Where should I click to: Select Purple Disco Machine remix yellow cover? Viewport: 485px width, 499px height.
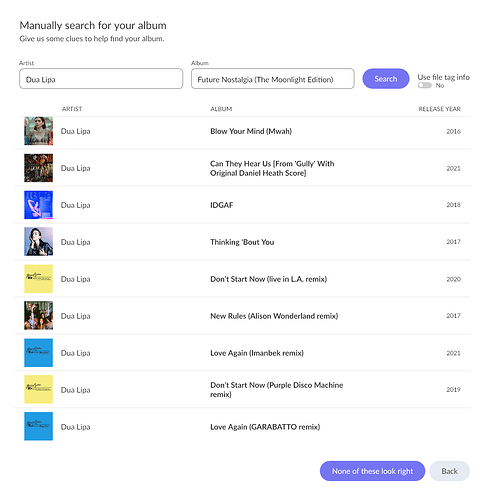38,389
